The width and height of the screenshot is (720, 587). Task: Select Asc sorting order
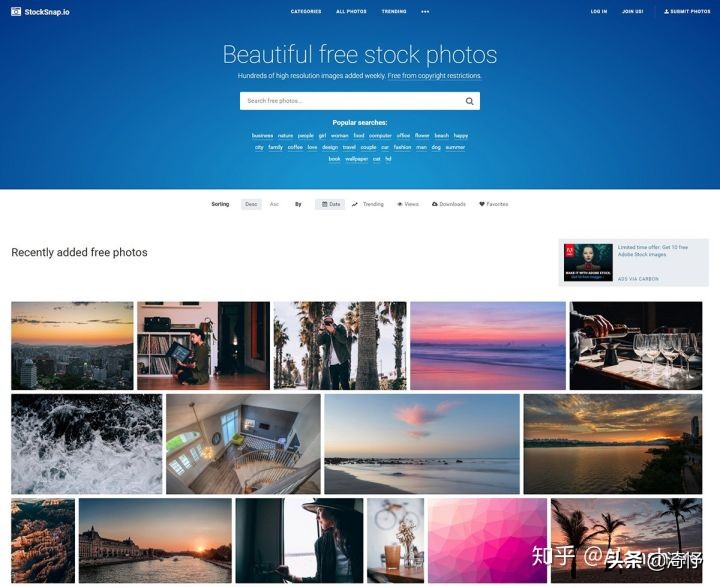[x=274, y=204]
